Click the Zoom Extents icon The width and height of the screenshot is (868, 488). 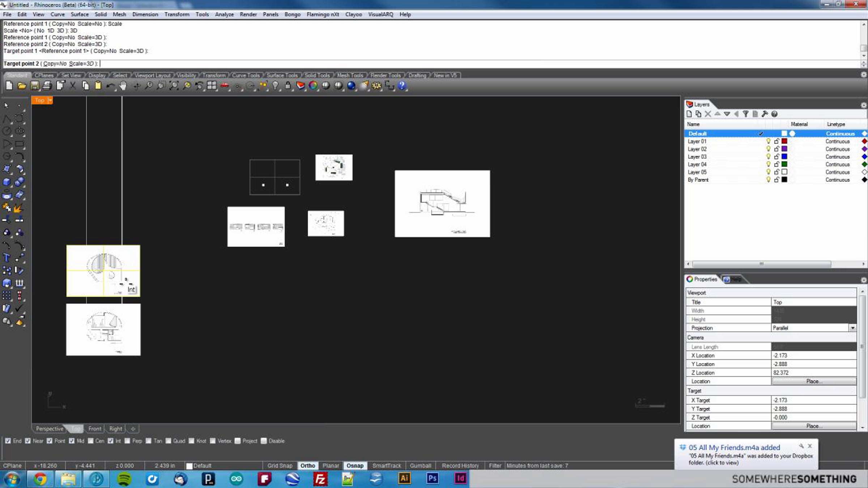pos(174,86)
